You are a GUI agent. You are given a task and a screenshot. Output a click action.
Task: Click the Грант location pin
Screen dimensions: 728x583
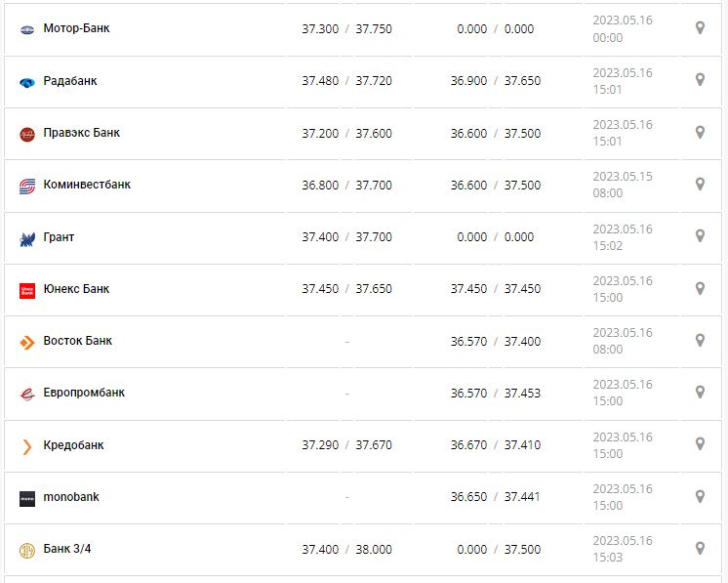tap(700, 235)
